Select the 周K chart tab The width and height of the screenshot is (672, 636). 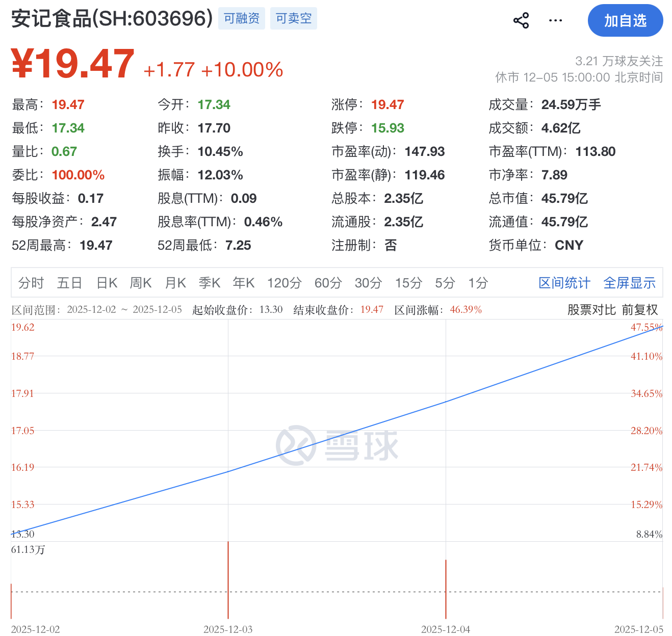(141, 283)
